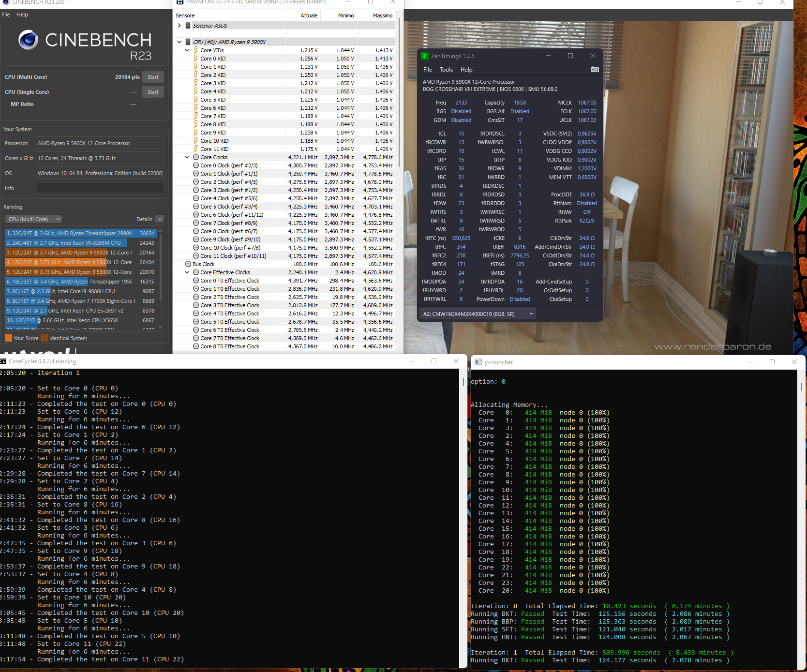Click the clock icon beside Core 0 Clock (perf #2/3)

(196, 165)
